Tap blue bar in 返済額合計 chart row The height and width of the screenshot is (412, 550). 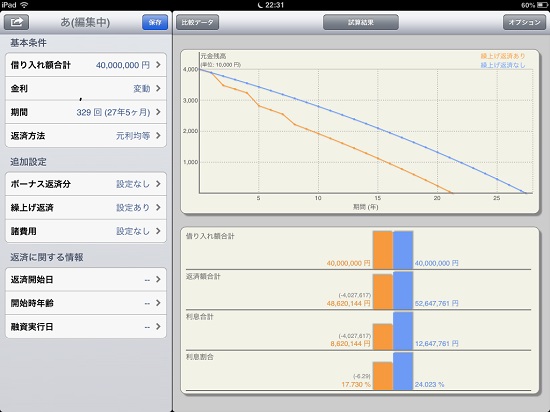click(403, 290)
